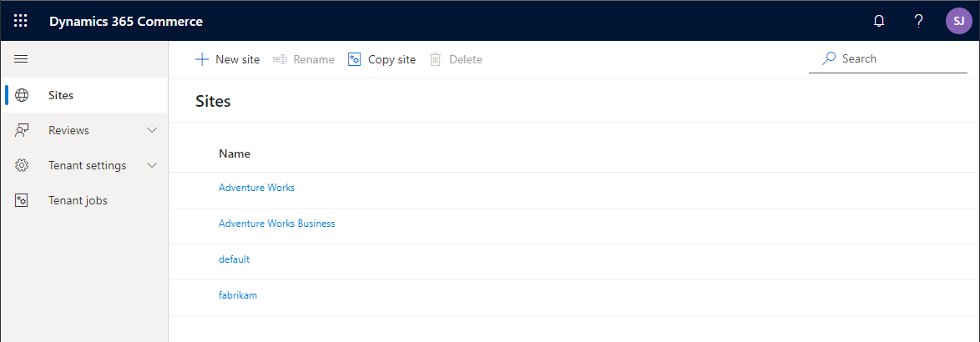Open help question mark icon
Image resolution: width=980 pixels, height=342 pixels.
(x=918, y=21)
